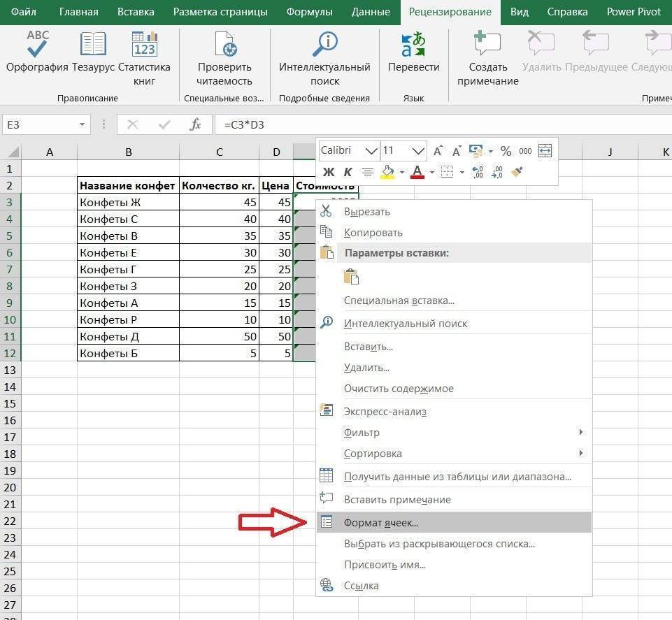This screenshot has width=672, height=620.
Task: Toggle italic К in mini toolbar
Action: point(348,172)
